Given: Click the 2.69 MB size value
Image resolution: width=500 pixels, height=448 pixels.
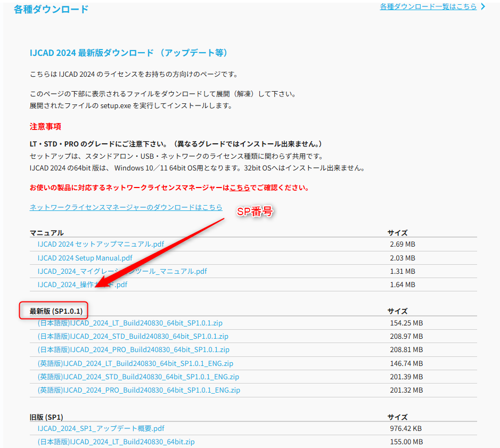Looking at the screenshot, I should point(403,245).
